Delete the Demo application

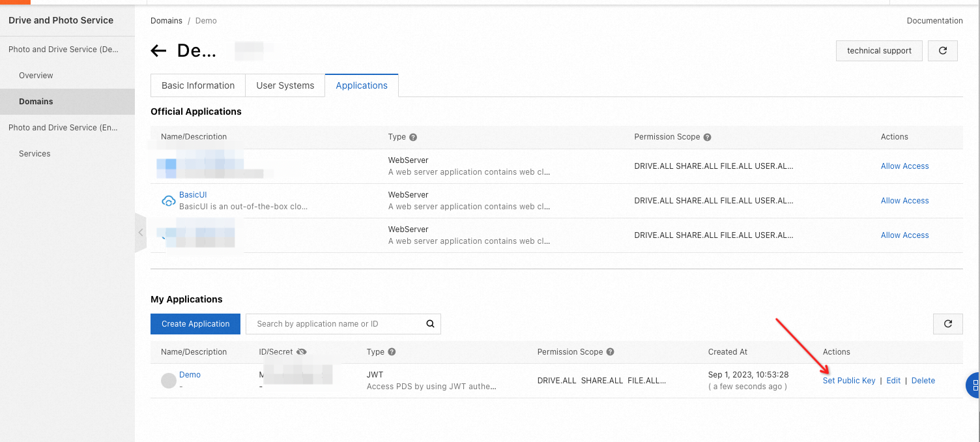(923, 381)
